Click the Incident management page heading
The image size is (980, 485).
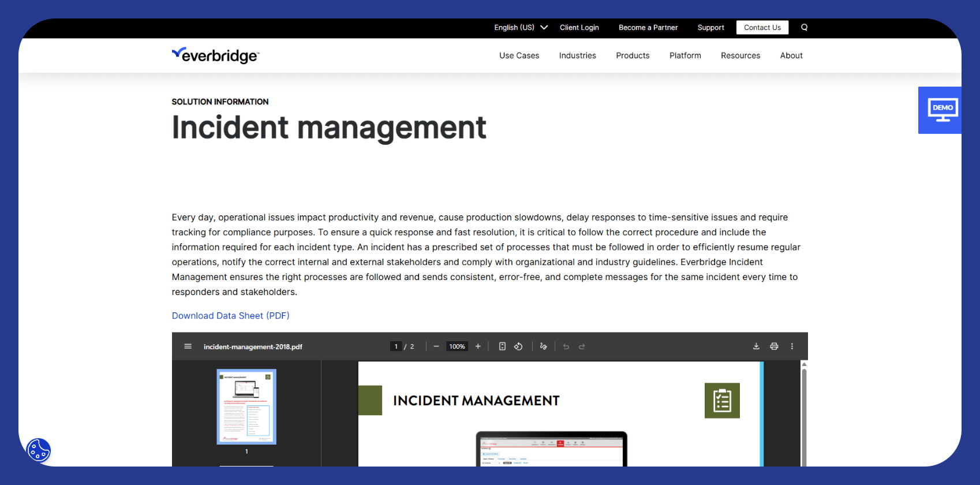[x=329, y=128]
